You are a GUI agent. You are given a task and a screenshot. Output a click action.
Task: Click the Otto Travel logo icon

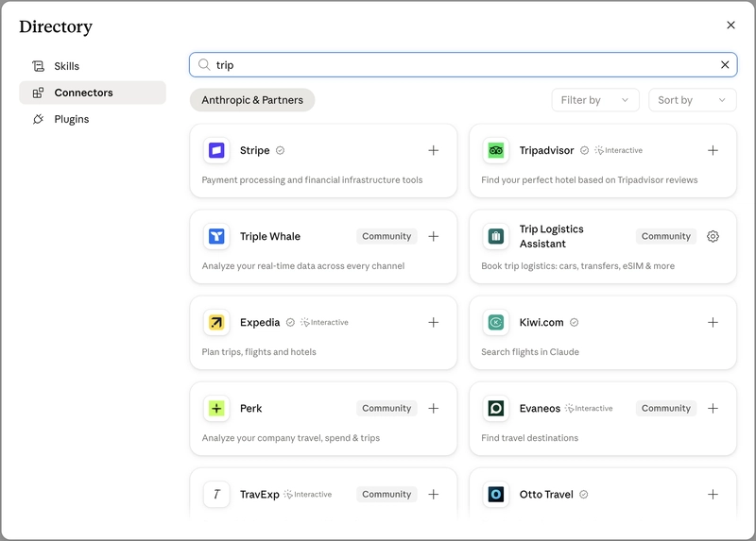495,495
